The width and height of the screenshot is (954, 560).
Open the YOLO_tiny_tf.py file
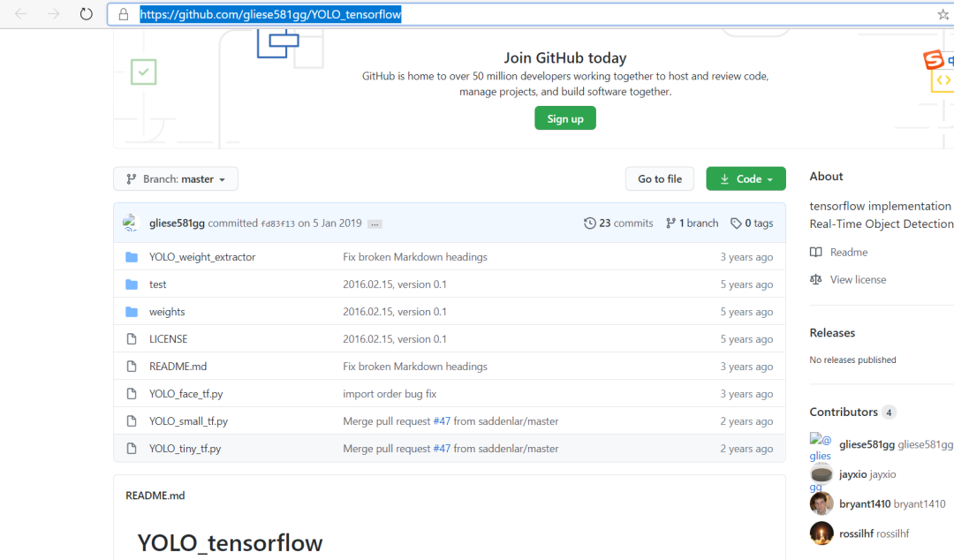coord(185,449)
